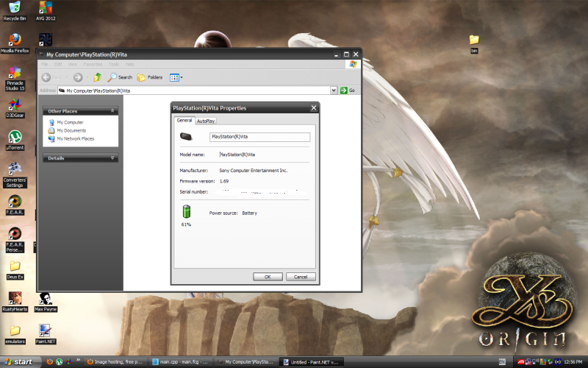Select the Paint.NET desktop shortcut

coord(46,335)
